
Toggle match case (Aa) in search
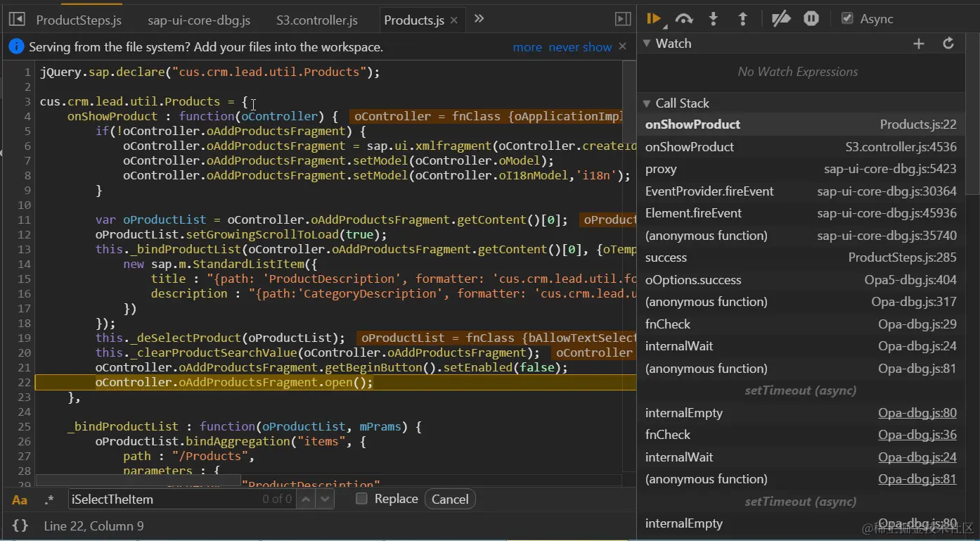pyautogui.click(x=20, y=499)
